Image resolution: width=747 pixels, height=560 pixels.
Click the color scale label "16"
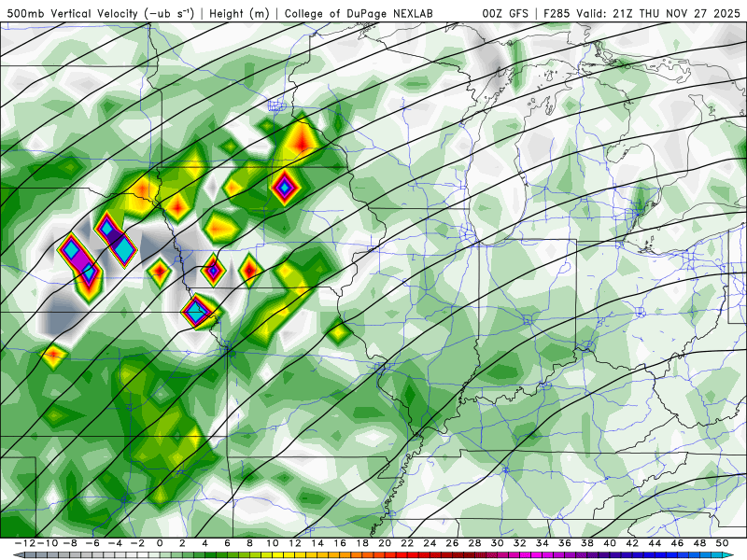tap(340, 543)
